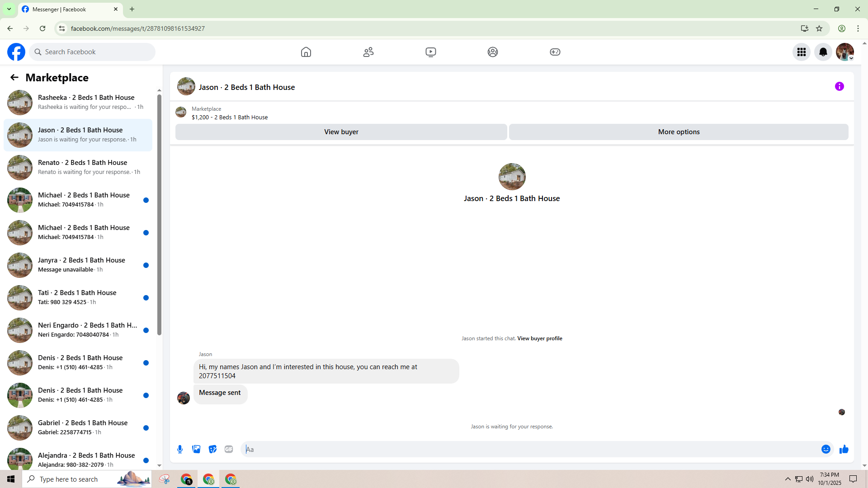This screenshot has height=488, width=868.
Task: Open the tab search dropdown
Action: click(9, 9)
